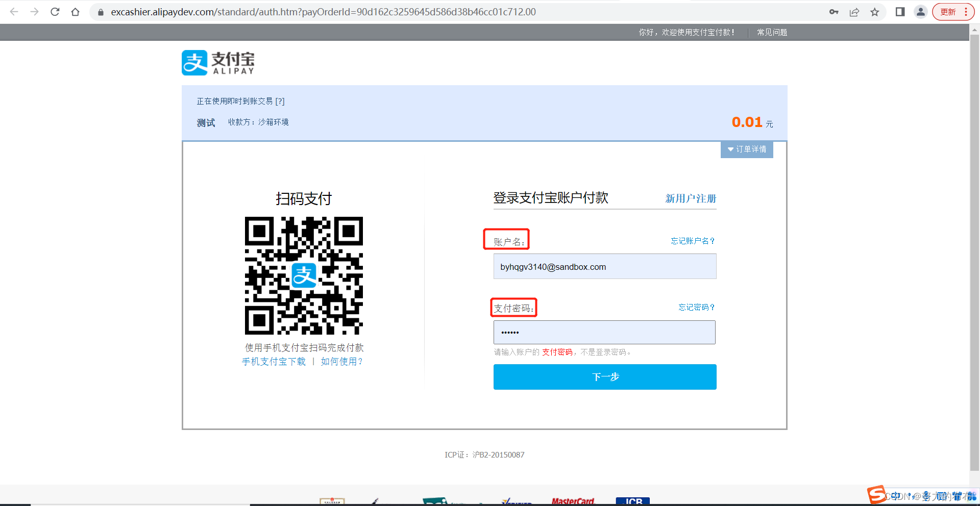This screenshot has height=506, width=980.
Task: Click ICP证：沪B2-20150087 text
Action: tap(484, 454)
